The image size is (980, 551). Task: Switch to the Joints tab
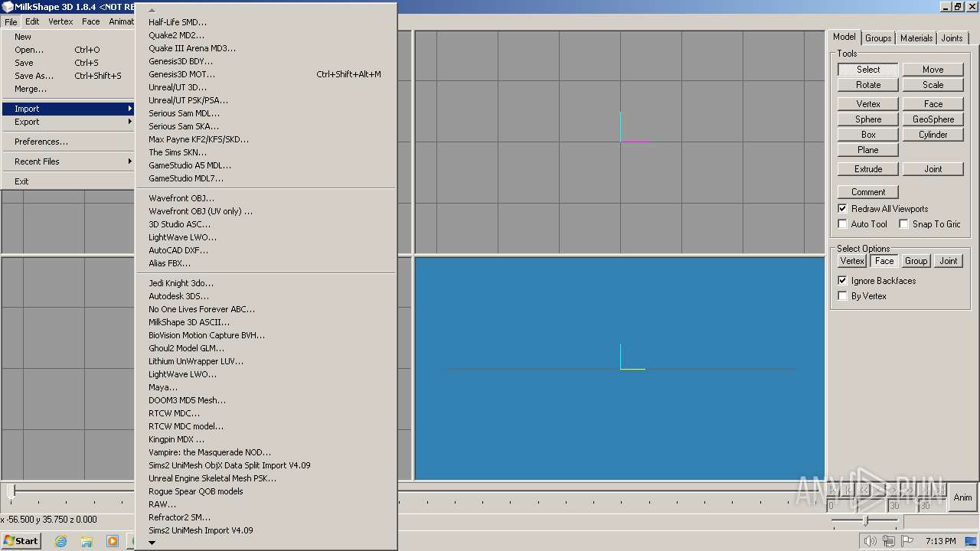click(x=952, y=38)
